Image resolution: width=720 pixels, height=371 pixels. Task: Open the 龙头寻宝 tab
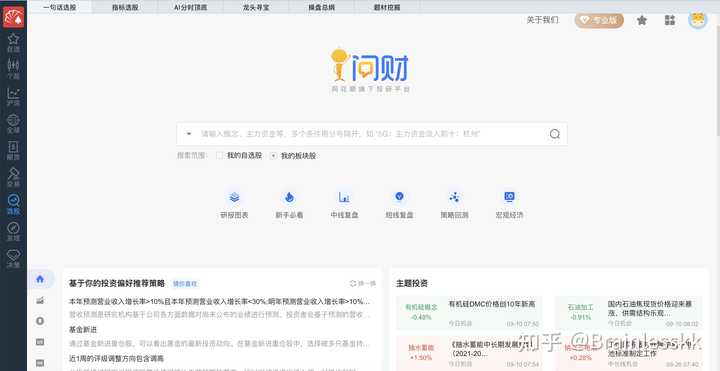(256, 7)
